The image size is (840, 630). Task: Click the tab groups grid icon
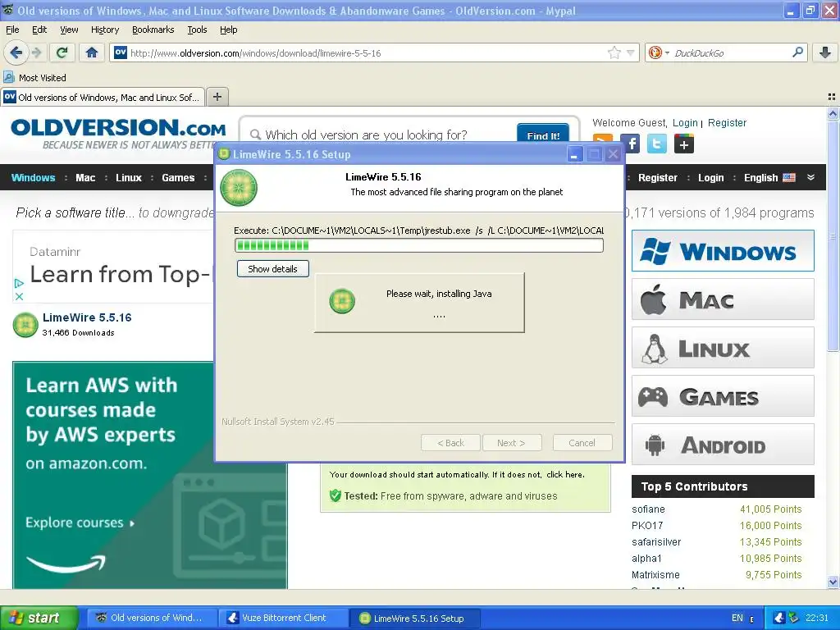coord(832,97)
